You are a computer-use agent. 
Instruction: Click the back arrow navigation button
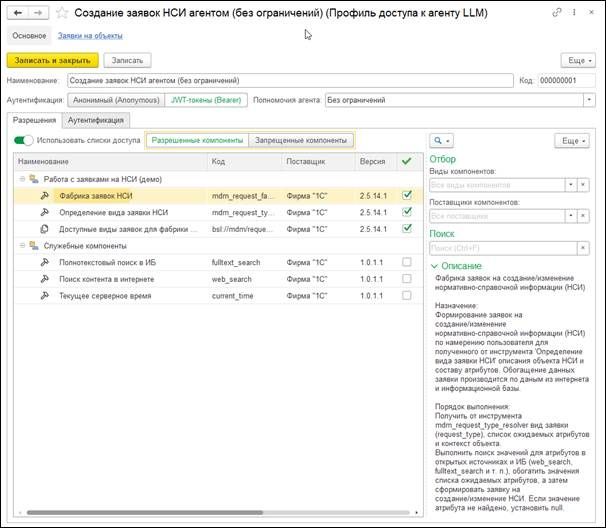[x=17, y=13]
